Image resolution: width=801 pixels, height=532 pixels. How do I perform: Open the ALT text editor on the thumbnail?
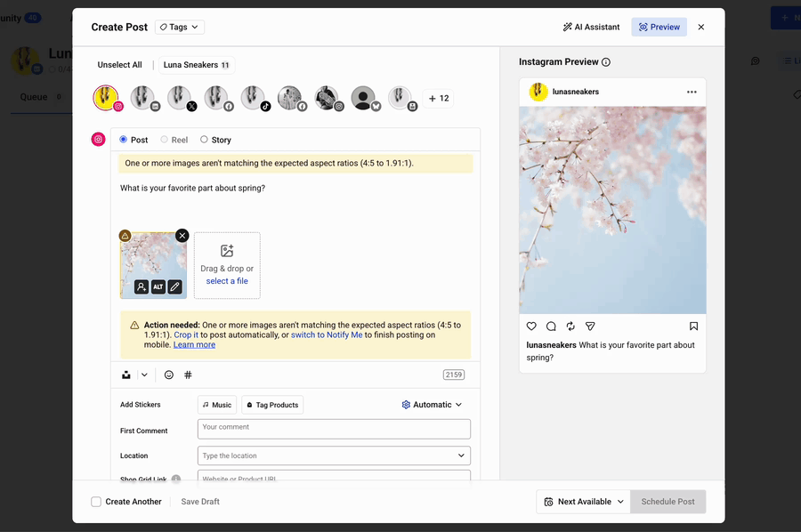[x=158, y=286]
